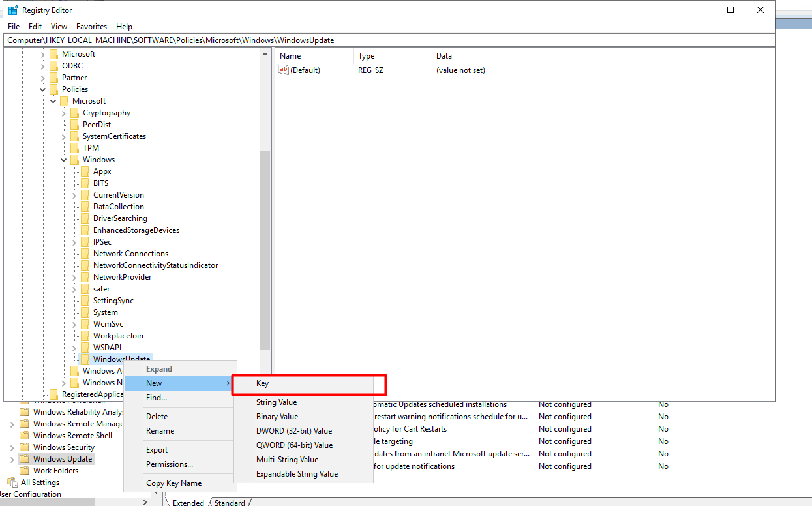Click the Cryptography folder icon
The width and height of the screenshot is (812, 506).
(74, 113)
